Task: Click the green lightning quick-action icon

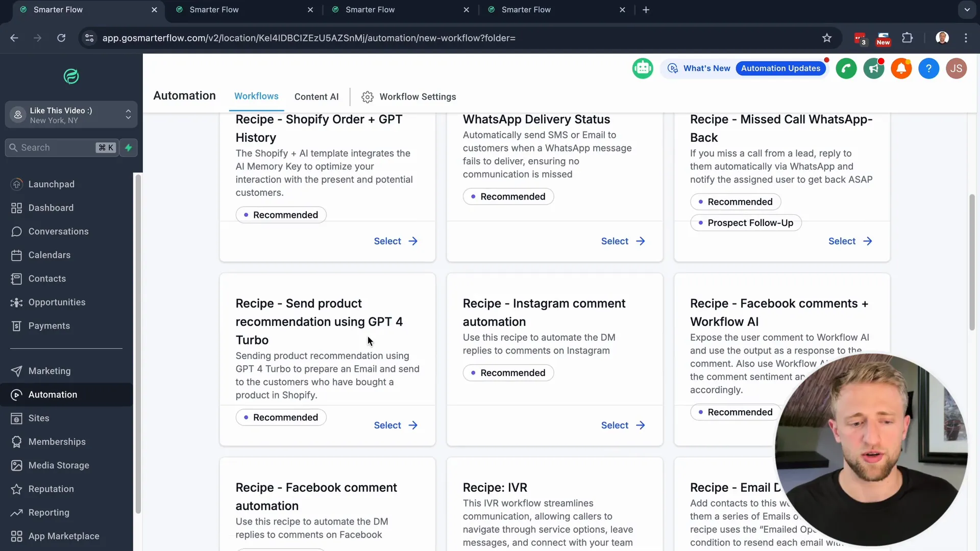Action: coord(129,147)
